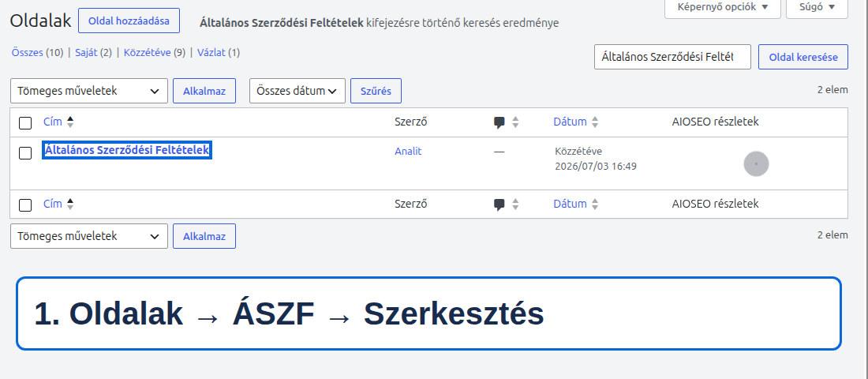The height and width of the screenshot is (379, 868).
Task: Click the comments bubble icon in header
Action: (x=499, y=122)
